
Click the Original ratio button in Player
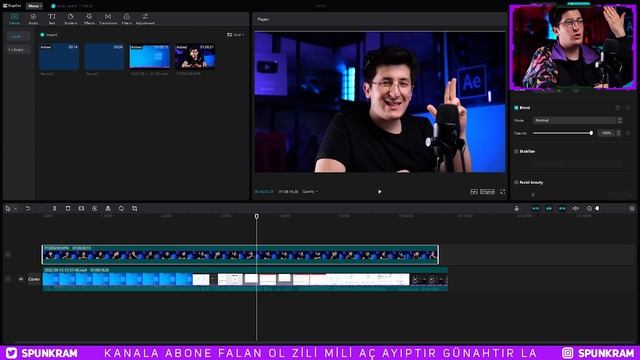click(487, 191)
